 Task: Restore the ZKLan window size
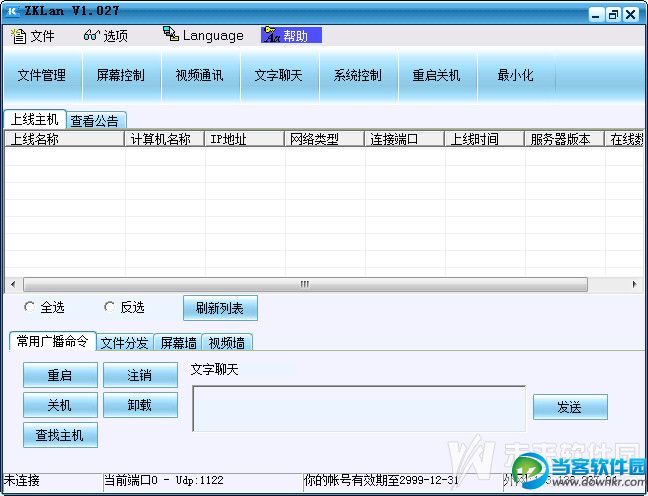point(613,15)
